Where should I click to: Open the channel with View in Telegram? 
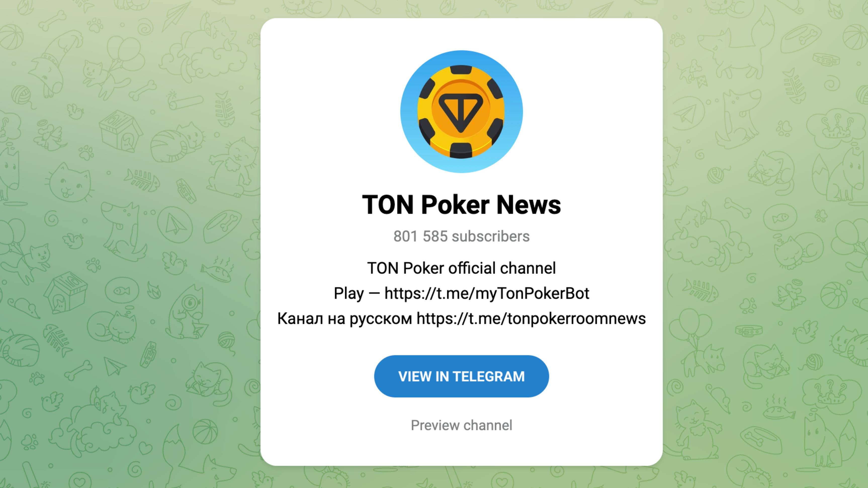point(461,376)
